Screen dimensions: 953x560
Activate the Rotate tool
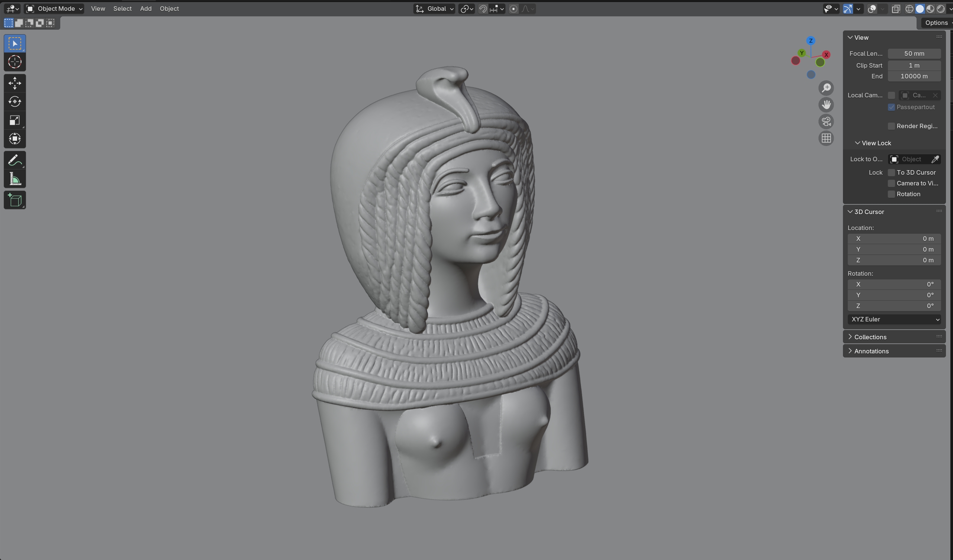pyautogui.click(x=15, y=102)
